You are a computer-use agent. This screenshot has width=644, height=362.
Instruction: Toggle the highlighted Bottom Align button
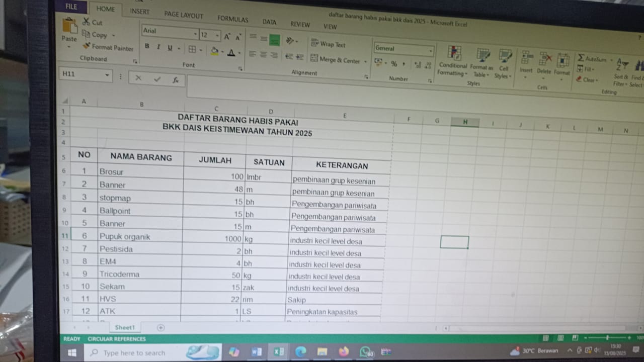[274, 40]
